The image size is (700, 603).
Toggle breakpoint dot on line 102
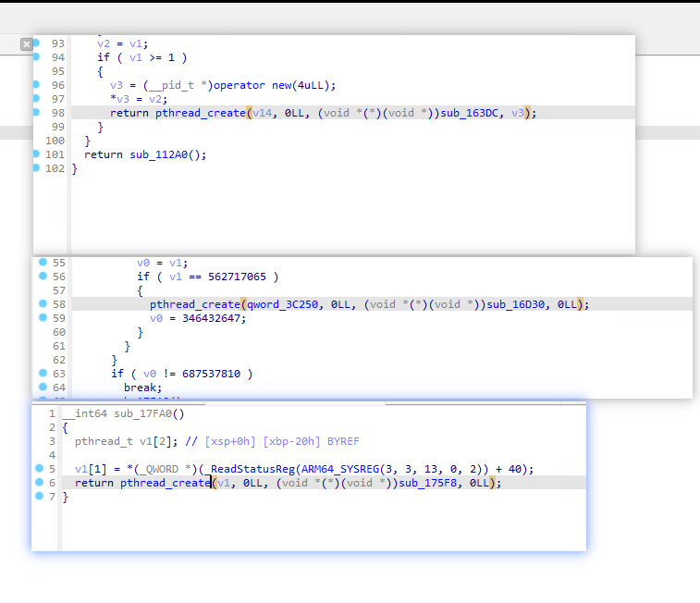click(x=37, y=167)
